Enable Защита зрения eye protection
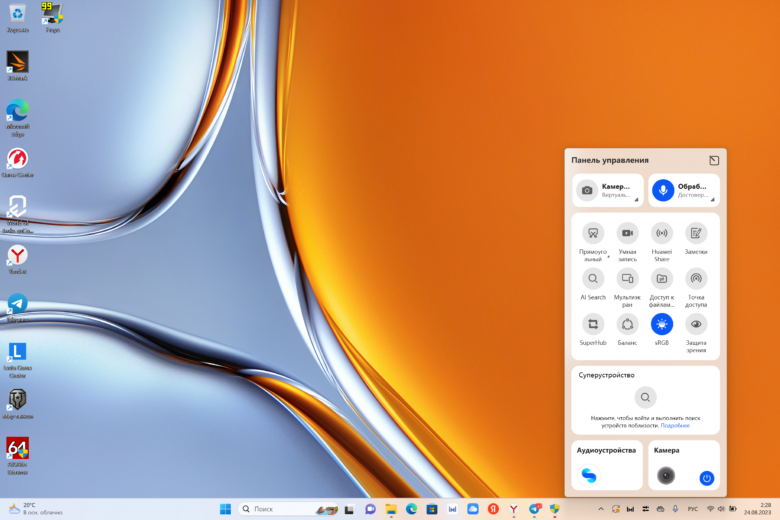This screenshot has width=780, height=520. pyautogui.click(x=696, y=324)
